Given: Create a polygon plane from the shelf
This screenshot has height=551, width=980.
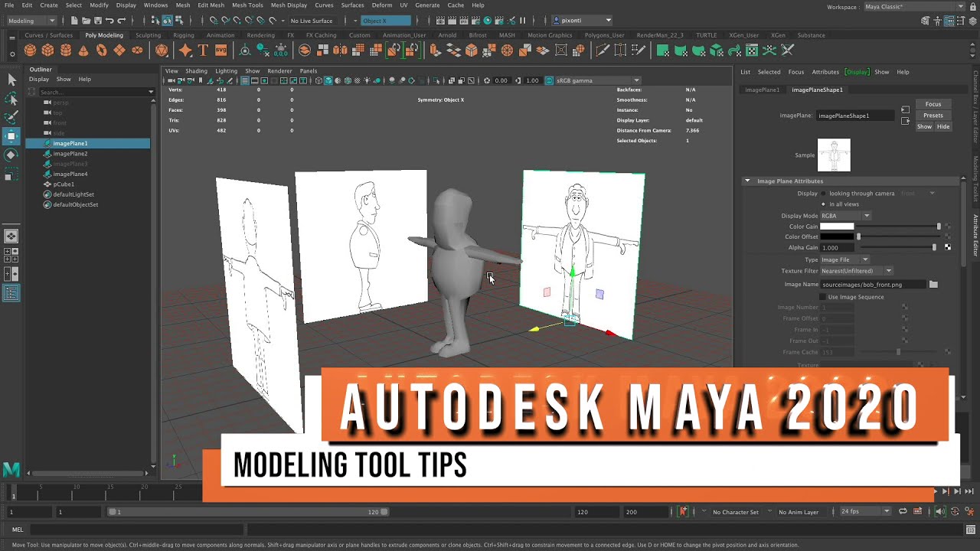Looking at the screenshot, I should tap(119, 51).
